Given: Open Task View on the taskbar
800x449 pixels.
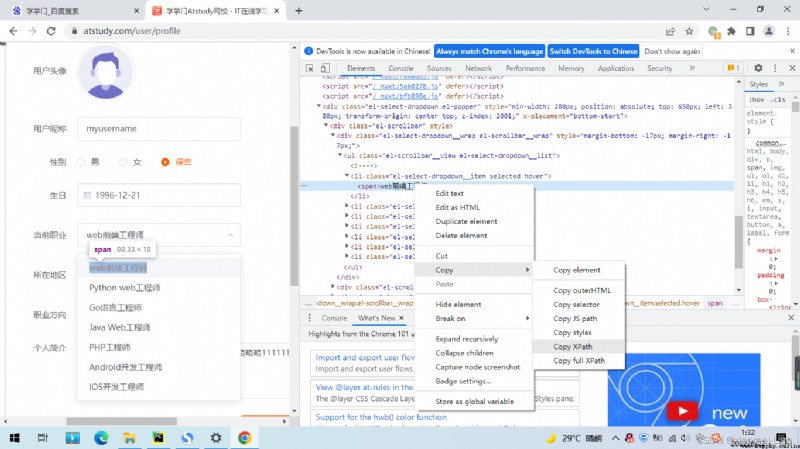Looking at the screenshot, I should click(x=43, y=438).
